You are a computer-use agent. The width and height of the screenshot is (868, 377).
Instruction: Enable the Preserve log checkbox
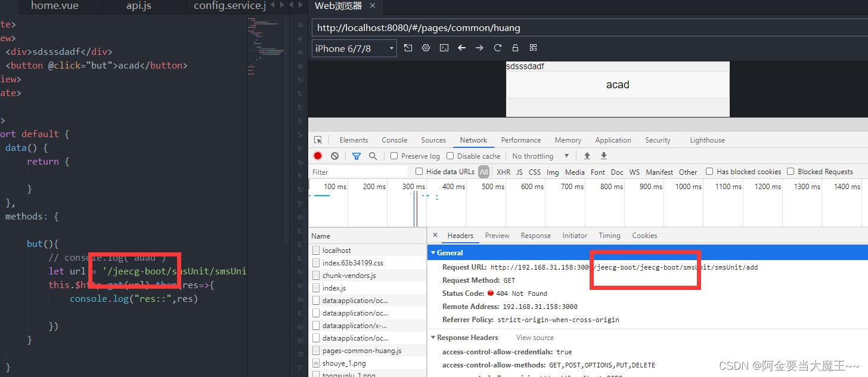pos(394,156)
